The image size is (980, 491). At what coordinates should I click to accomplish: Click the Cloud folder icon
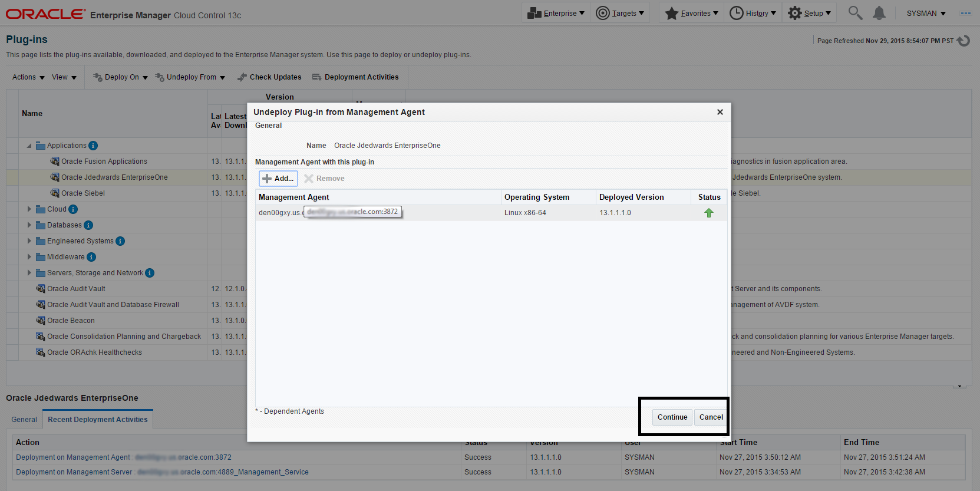(41, 209)
